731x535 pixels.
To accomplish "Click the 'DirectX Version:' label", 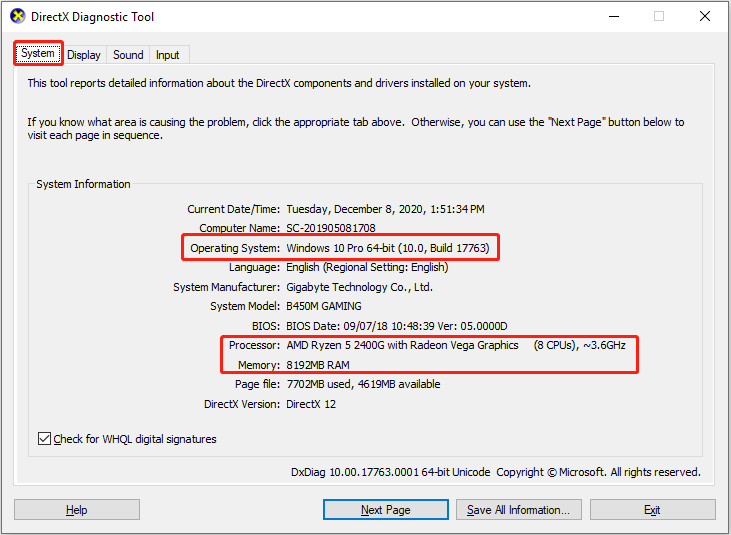I will tap(242, 404).
